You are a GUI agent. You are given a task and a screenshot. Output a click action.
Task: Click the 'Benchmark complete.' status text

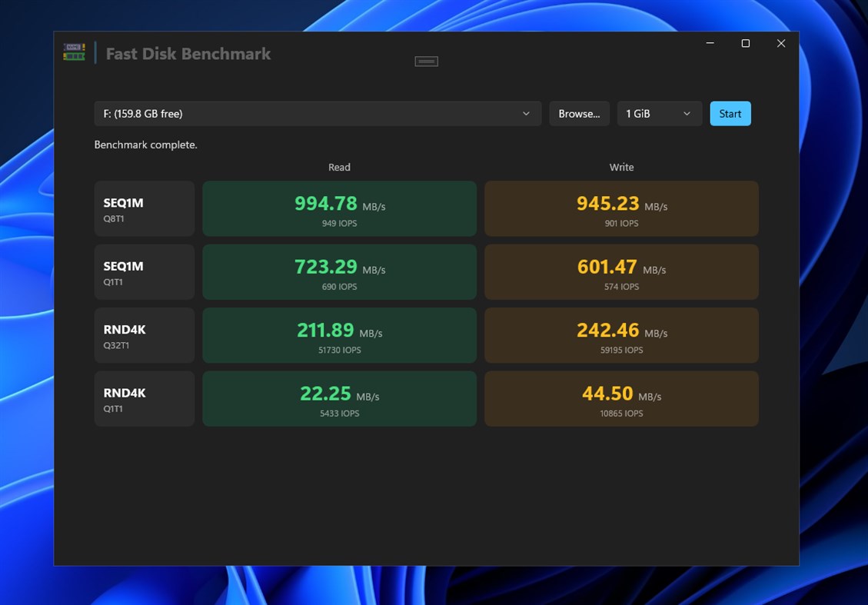[145, 145]
